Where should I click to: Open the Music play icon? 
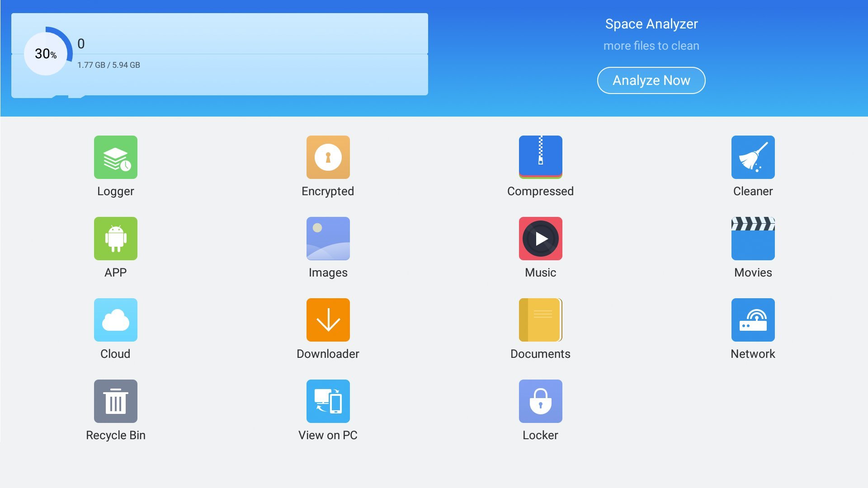(x=540, y=239)
